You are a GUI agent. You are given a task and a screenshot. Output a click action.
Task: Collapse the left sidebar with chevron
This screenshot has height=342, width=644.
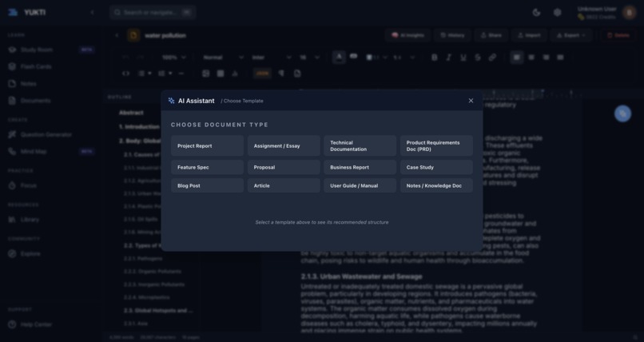[x=92, y=12]
